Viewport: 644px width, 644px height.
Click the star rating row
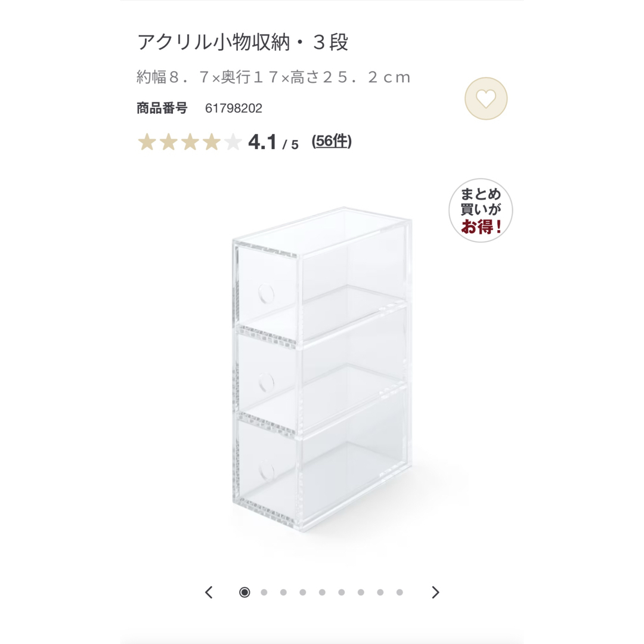click(x=190, y=142)
